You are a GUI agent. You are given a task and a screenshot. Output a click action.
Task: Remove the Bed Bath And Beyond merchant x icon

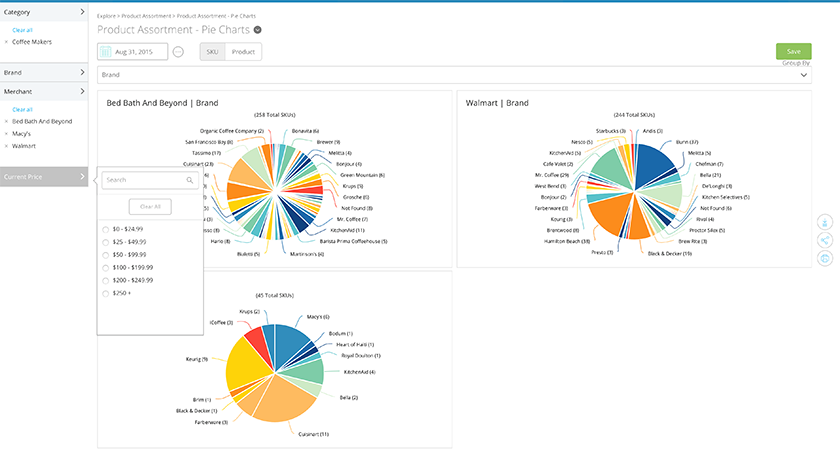[6, 122]
